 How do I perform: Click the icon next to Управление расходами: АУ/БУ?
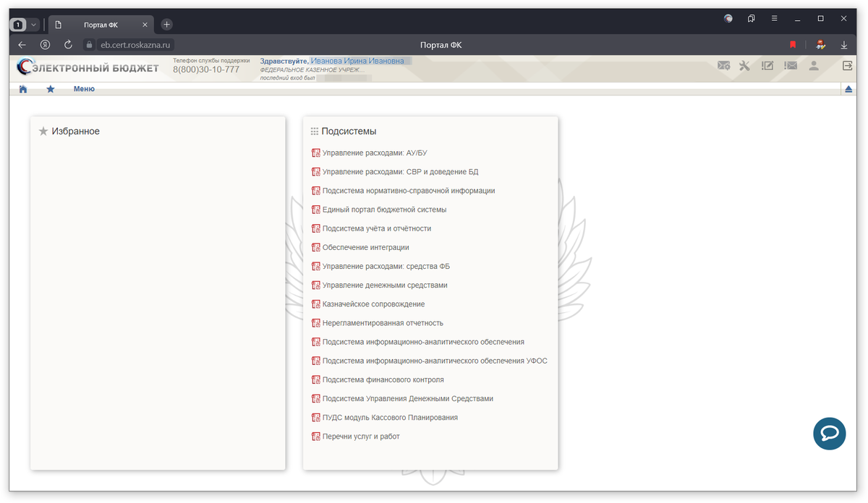pos(315,153)
